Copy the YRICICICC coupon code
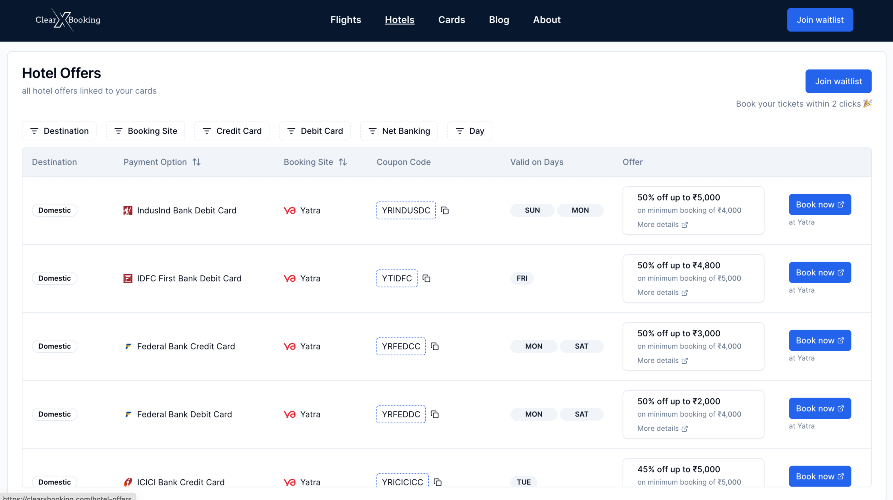The width and height of the screenshot is (893, 500). pyautogui.click(x=438, y=482)
